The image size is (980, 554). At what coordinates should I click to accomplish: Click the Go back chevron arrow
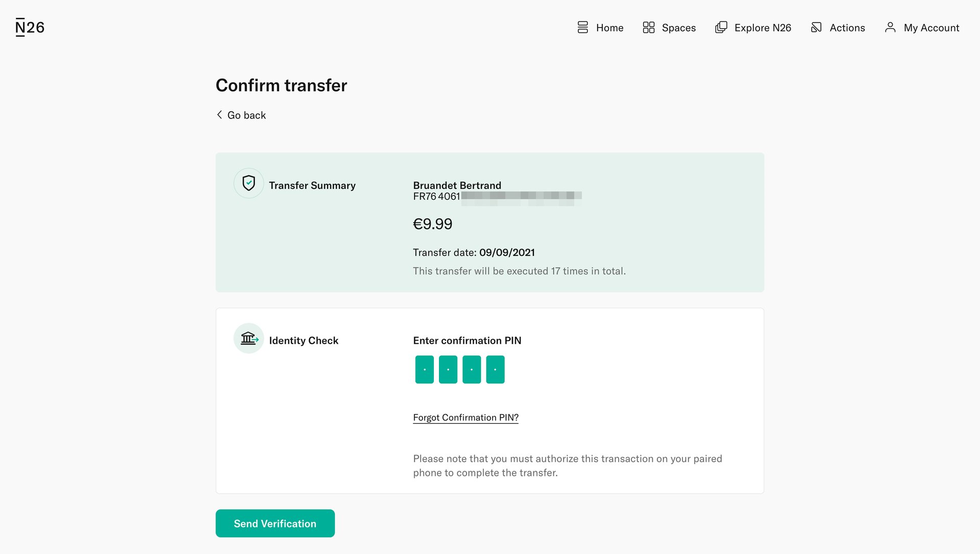click(219, 114)
